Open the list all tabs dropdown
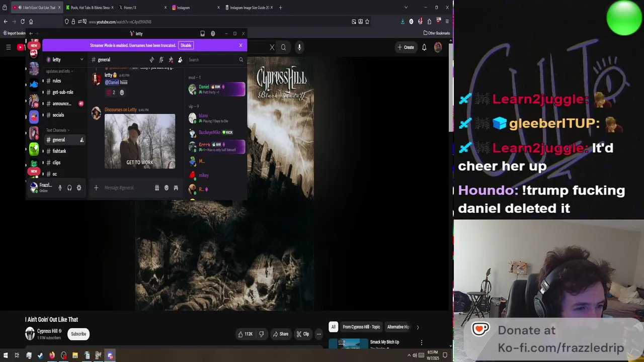 click(x=406, y=8)
